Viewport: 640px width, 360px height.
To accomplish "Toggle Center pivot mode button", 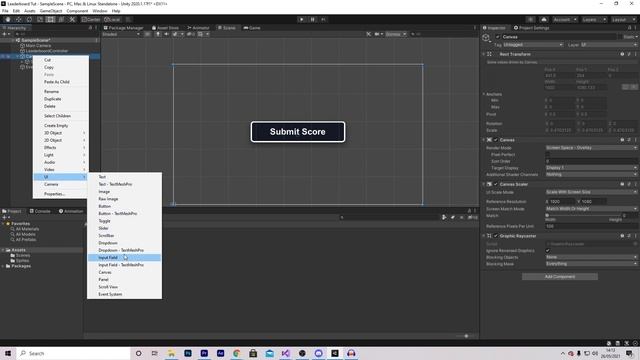I will point(91,20).
